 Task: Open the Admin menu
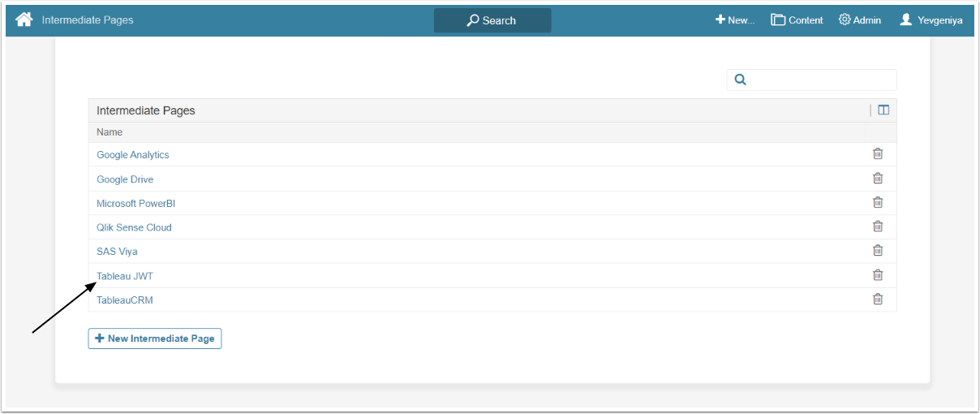(860, 20)
